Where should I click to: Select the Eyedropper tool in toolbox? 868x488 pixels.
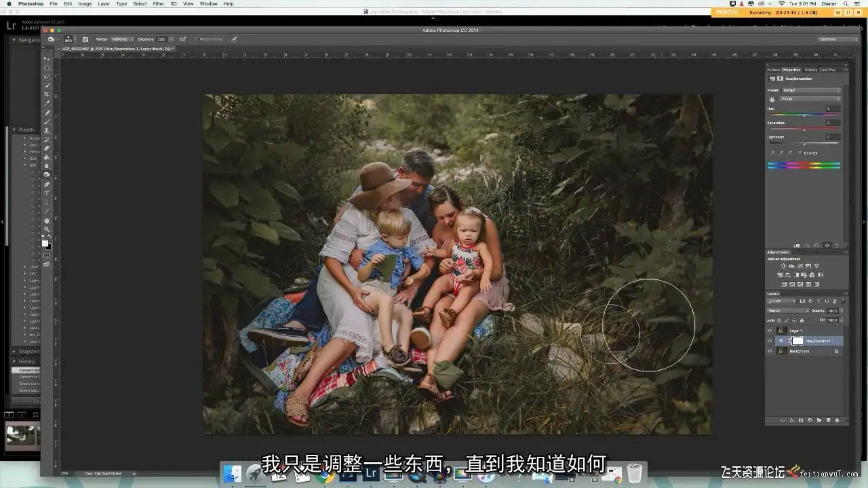[x=47, y=102]
